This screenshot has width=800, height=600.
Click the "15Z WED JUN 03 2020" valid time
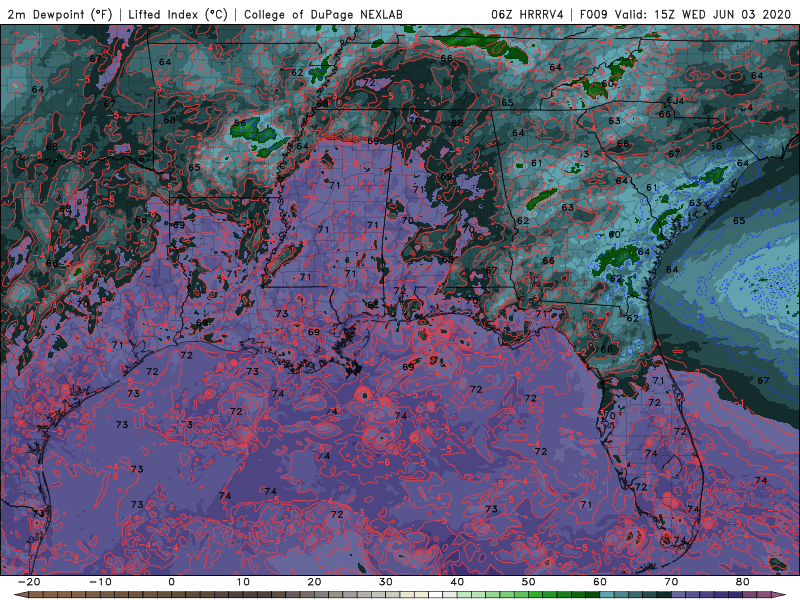pos(722,15)
